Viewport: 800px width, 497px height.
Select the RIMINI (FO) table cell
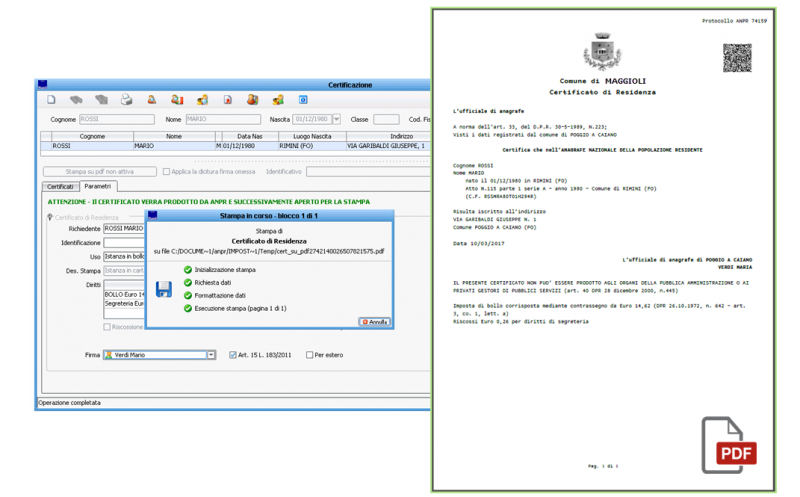point(312,146)
